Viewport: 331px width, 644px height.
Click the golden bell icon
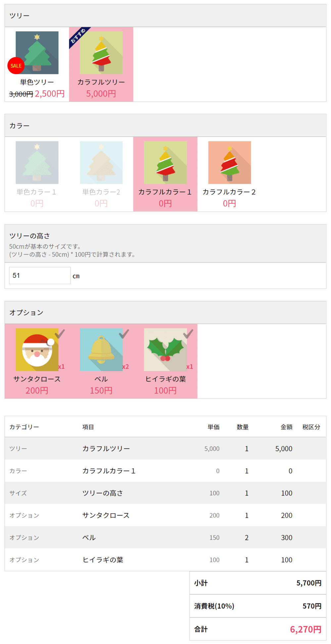click(101, 350)
